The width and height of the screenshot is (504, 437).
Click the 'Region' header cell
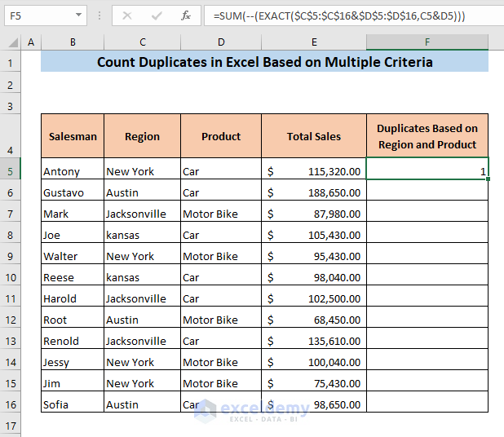tap(143, 136)
